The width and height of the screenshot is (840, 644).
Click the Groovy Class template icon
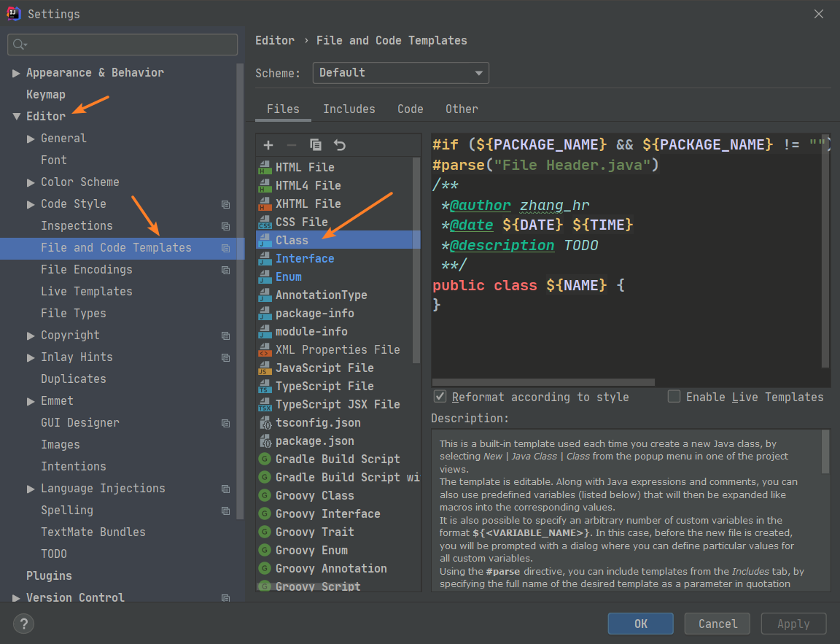tap(264, 496)
